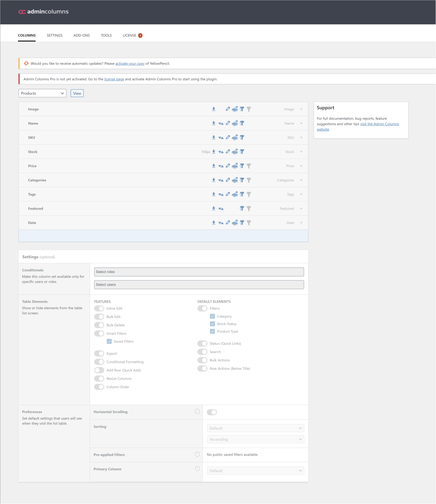Click the gray filter funnel in Price row
436x504 pixels.
pyautogui.click(x=249, y=166)
